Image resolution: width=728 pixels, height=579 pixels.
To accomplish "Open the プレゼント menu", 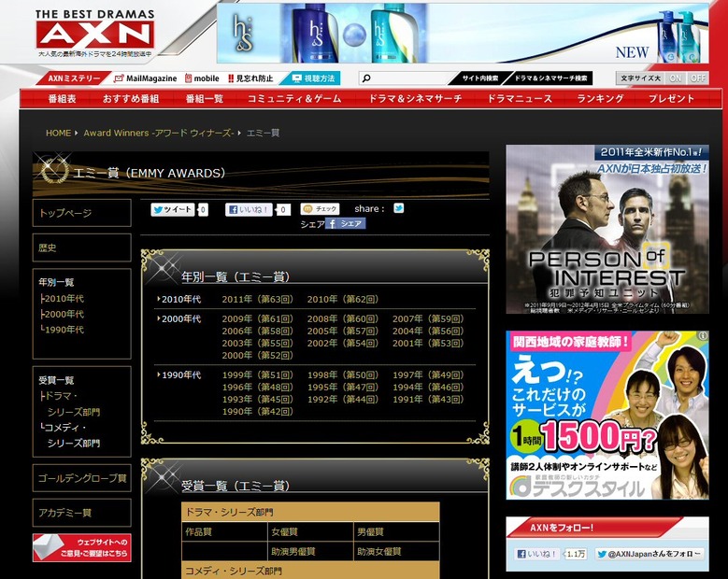I will coord(671,99).
